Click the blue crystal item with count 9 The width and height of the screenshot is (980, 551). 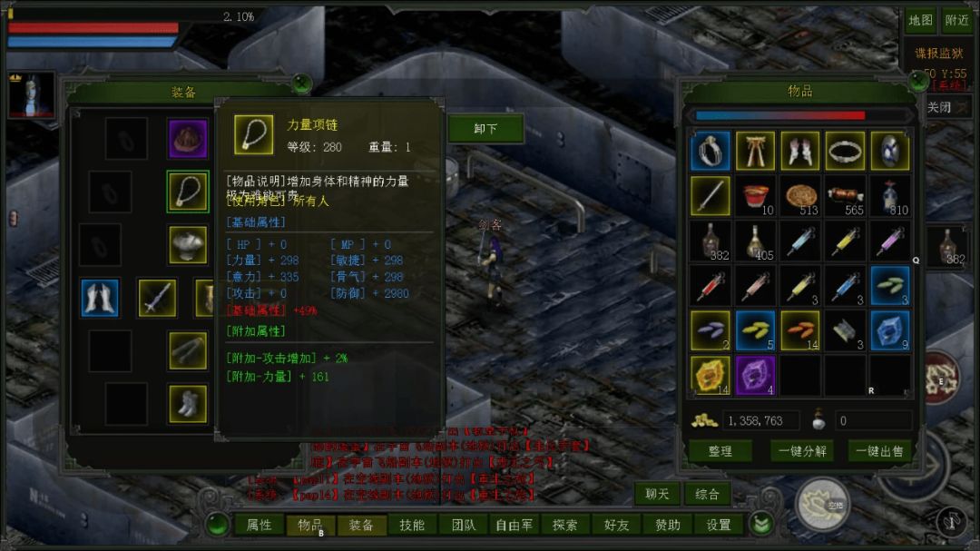[x=890, y=330]
